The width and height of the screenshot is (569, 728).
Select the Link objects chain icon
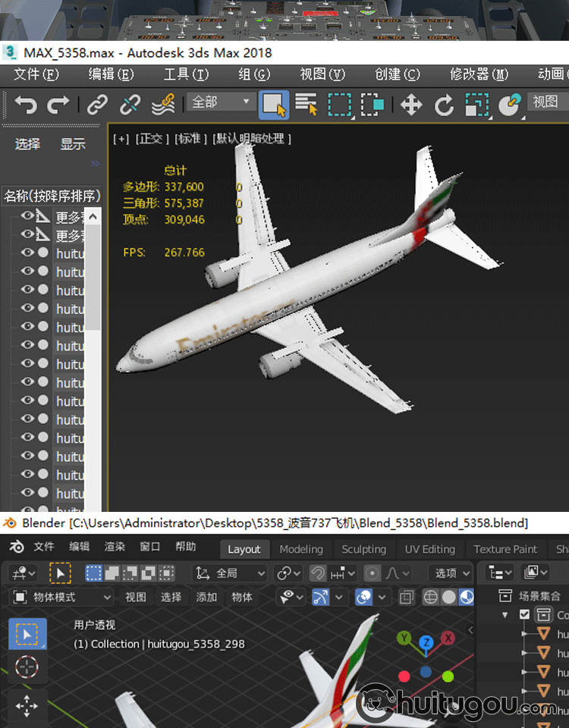[97, 104]
